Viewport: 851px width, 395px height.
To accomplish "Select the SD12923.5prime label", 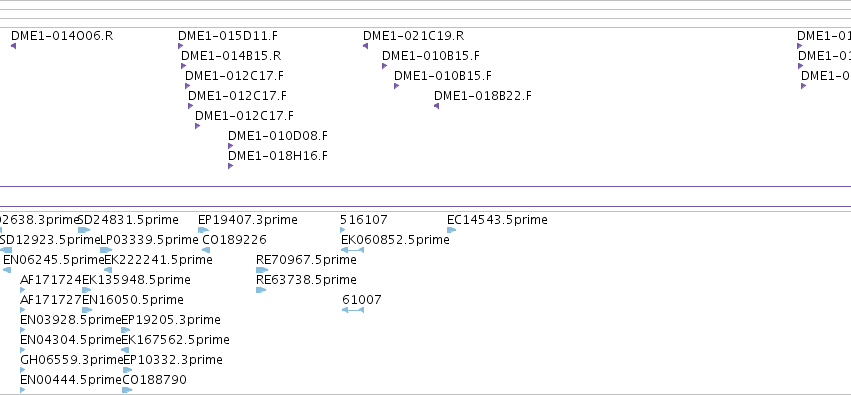I will click(x=50, y=240).
